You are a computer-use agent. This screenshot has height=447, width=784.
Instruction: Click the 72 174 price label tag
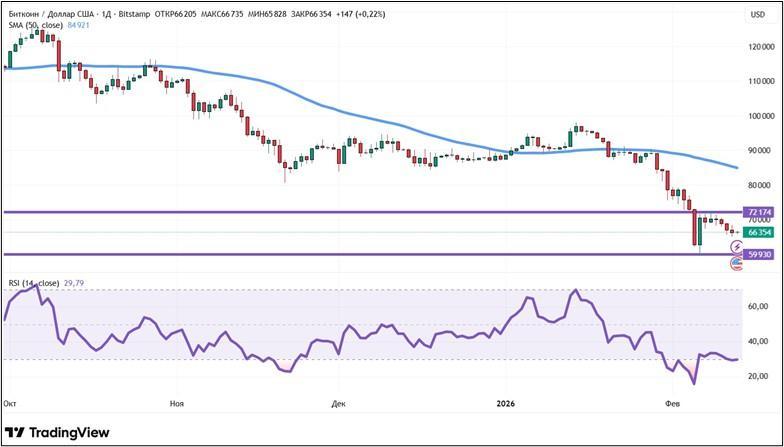click(759, 212)
